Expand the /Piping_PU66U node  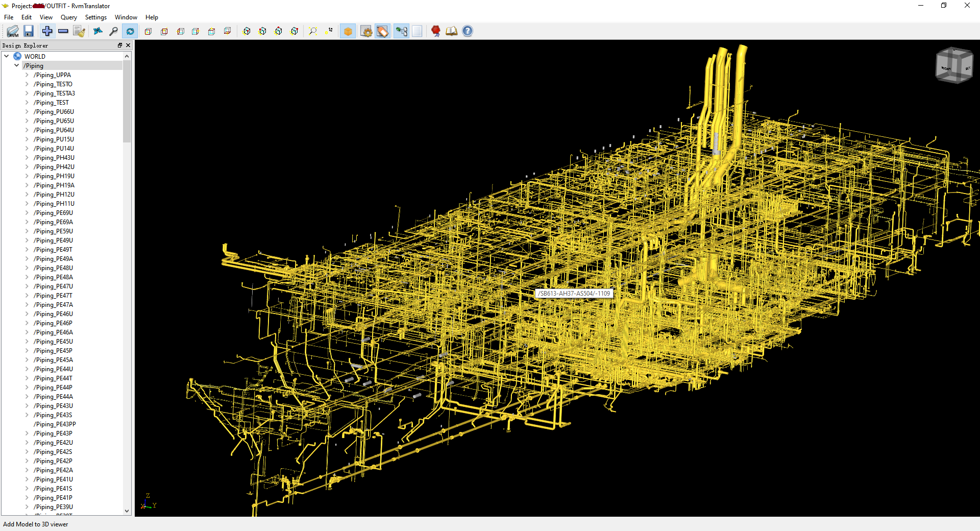coord(27,111)
